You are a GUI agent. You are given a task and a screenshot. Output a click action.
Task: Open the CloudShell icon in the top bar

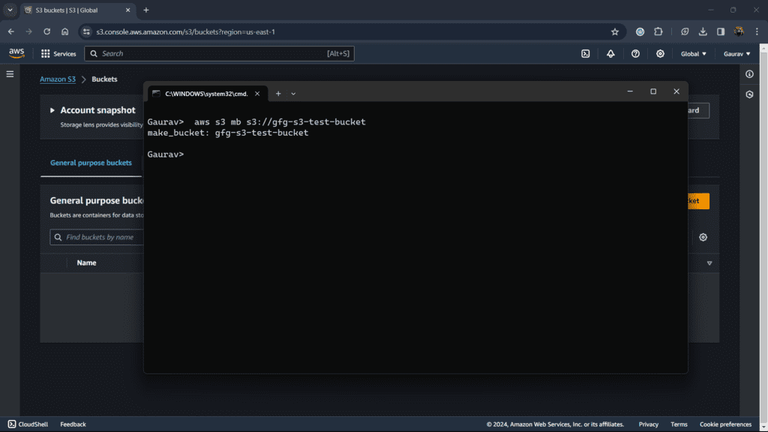tap(585, 54)
